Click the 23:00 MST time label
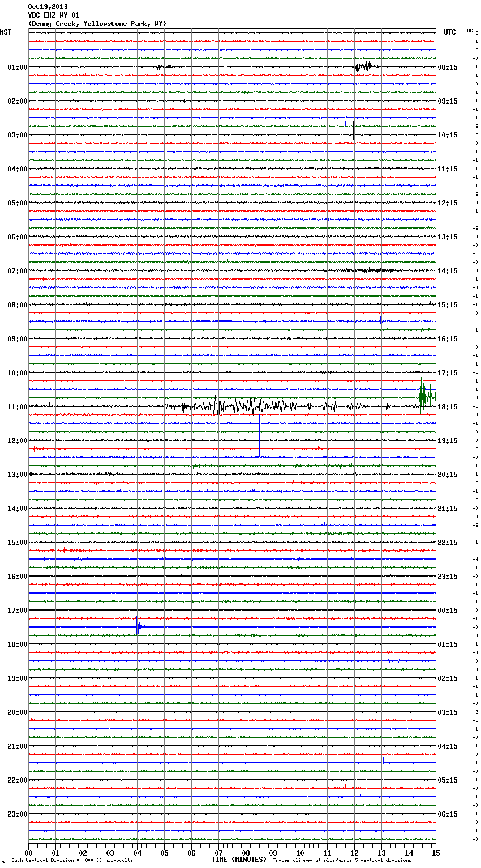The height and width of the screenshot is (868, 481). (x=17, y=814)
